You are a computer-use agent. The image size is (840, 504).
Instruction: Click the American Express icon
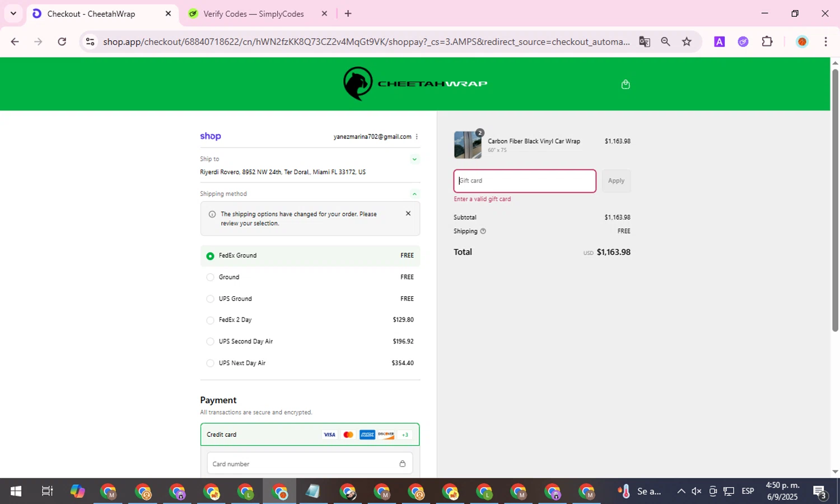(x=367, y=435)
